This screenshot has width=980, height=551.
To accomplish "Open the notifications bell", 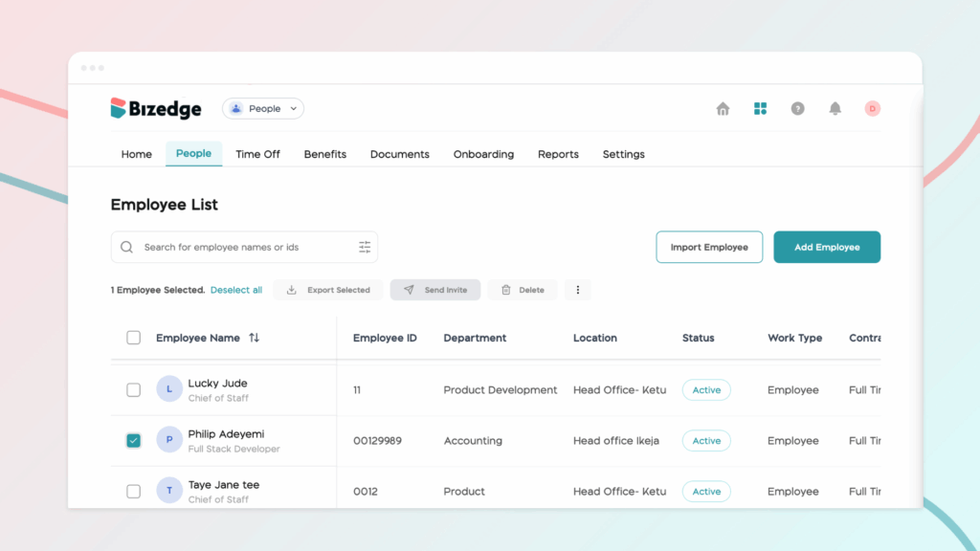I will pos(835,109).
